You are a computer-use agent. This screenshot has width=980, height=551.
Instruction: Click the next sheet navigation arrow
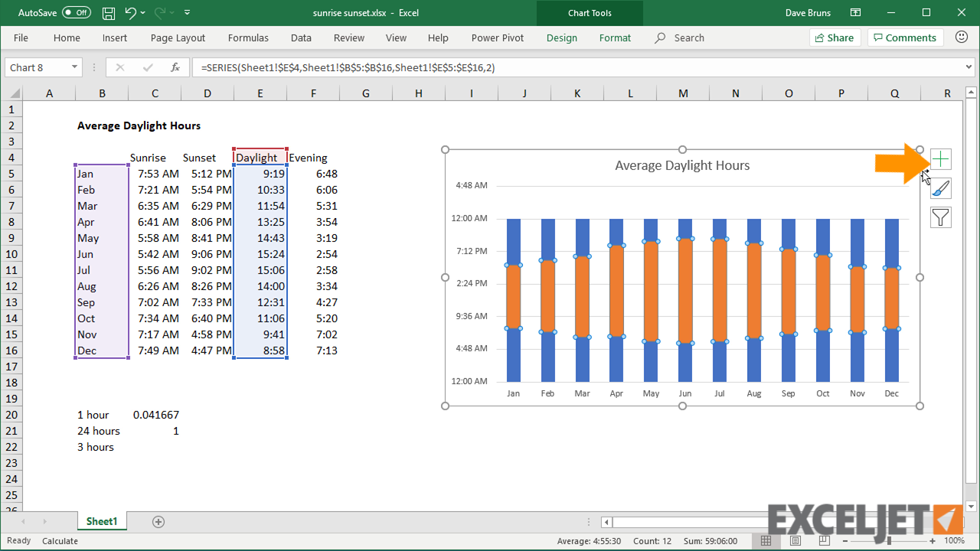[x=44, y=521]
